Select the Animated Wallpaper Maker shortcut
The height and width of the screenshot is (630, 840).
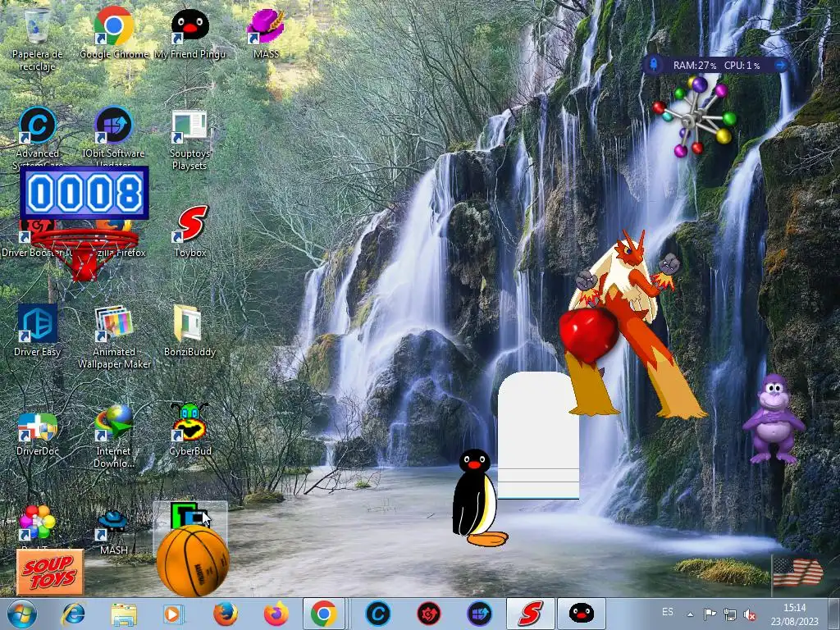114,336
